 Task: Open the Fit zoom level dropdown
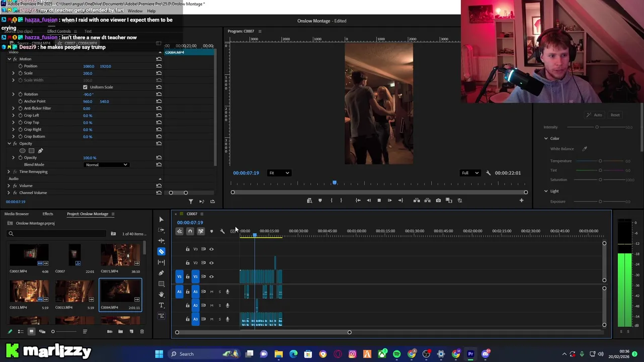point(279,173)
